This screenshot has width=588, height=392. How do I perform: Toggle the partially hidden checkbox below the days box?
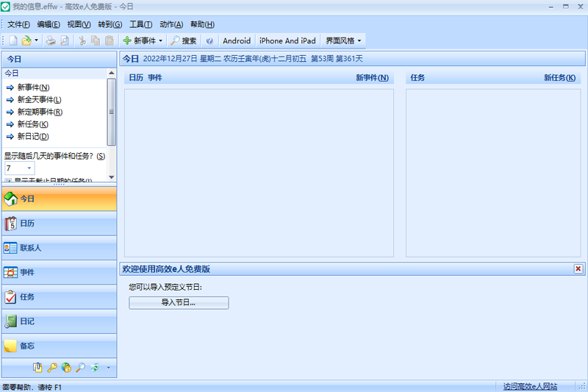click(8, 181)
